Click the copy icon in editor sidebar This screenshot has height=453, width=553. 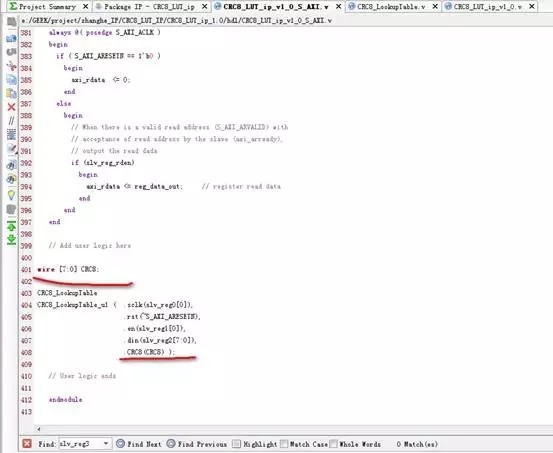click(x=11, y=79)
